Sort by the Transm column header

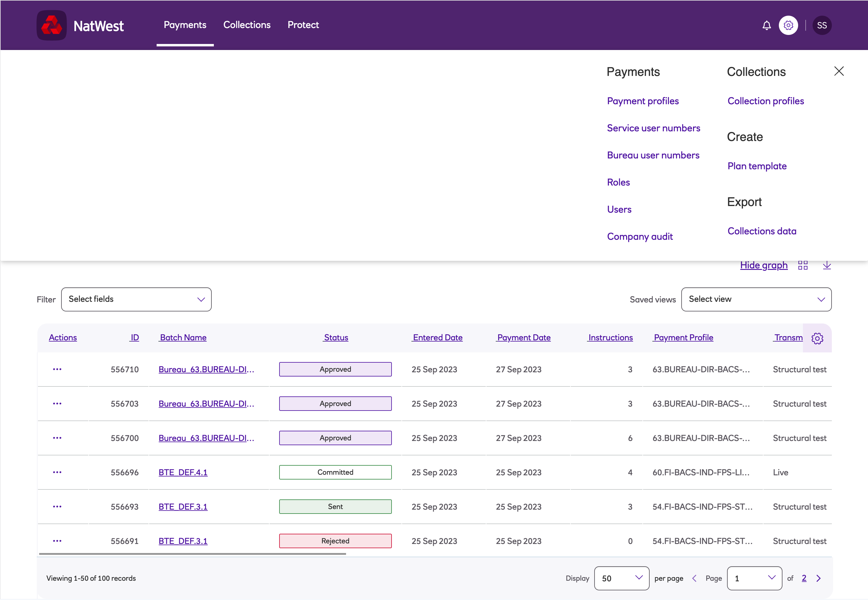[788, 338]
